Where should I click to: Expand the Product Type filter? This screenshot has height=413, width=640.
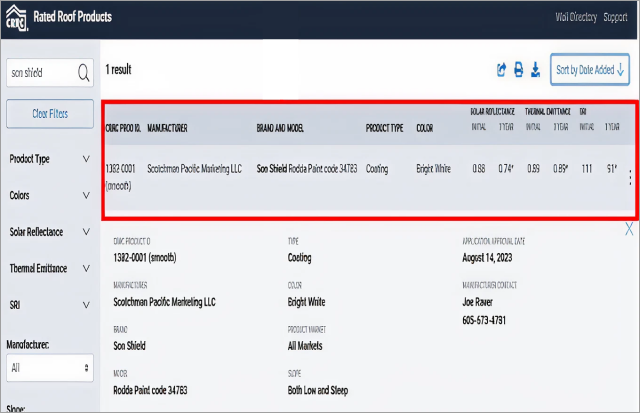(50, 159)
